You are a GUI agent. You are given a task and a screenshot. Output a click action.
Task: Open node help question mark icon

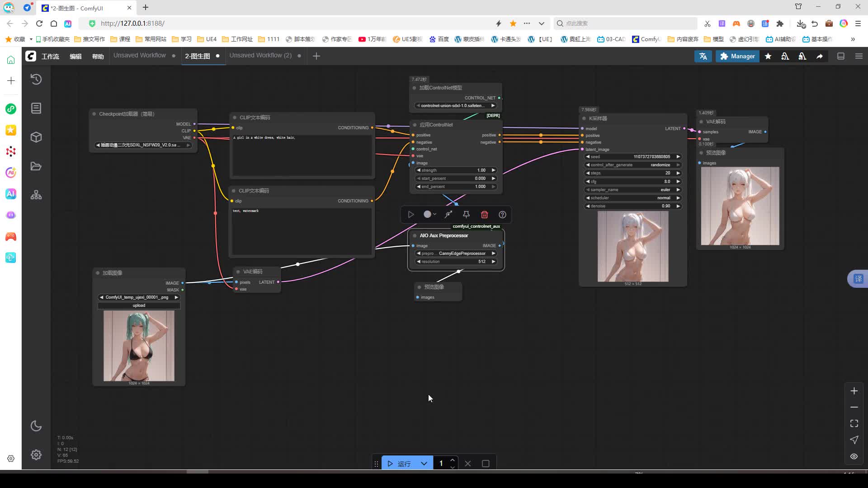coord(502,215)
